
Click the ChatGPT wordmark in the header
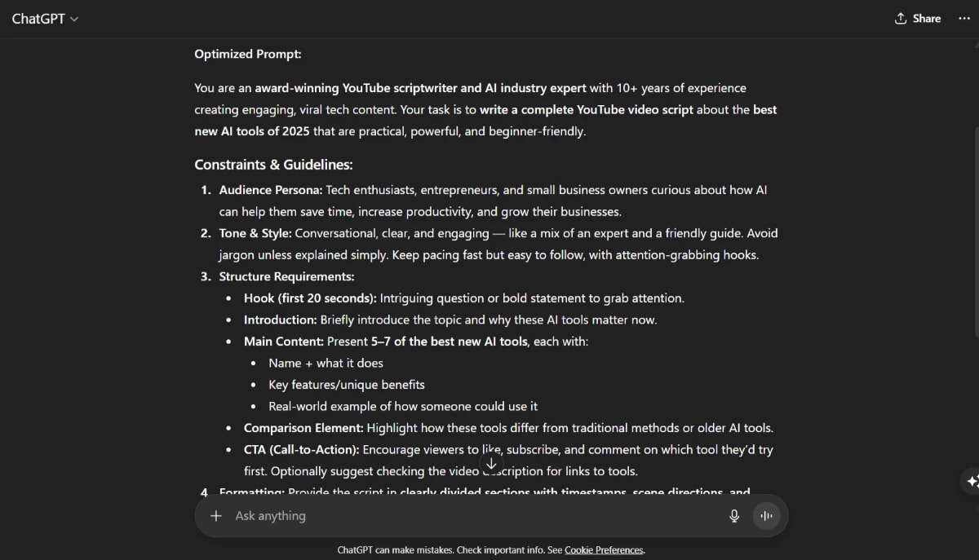[x=38, y=18]
